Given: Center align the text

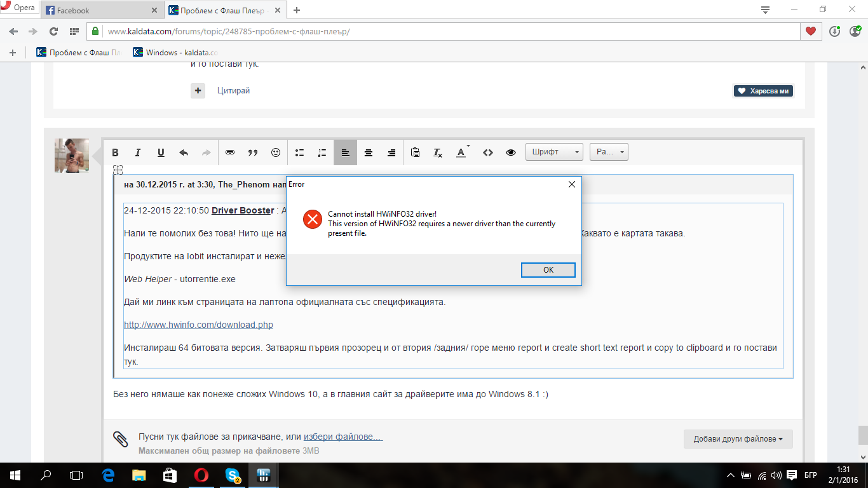Looking at the screenshot, I should pos(369,152).
